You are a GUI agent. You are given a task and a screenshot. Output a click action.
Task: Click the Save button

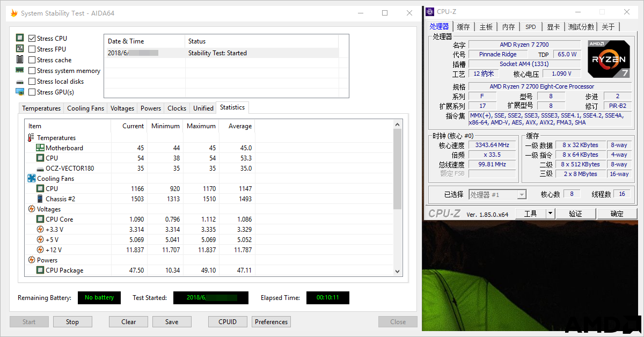point(172,322)
